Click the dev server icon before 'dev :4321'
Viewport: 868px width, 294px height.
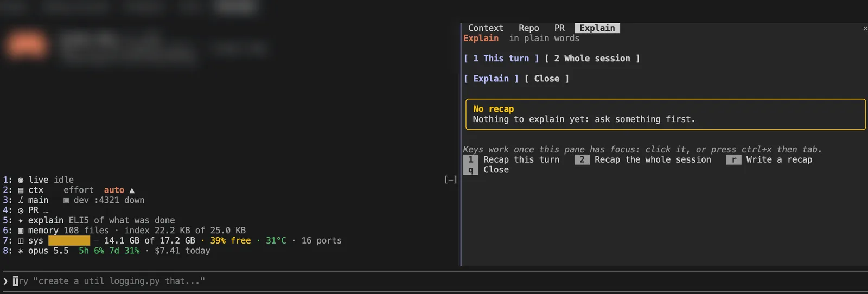(x=66, y=200)
